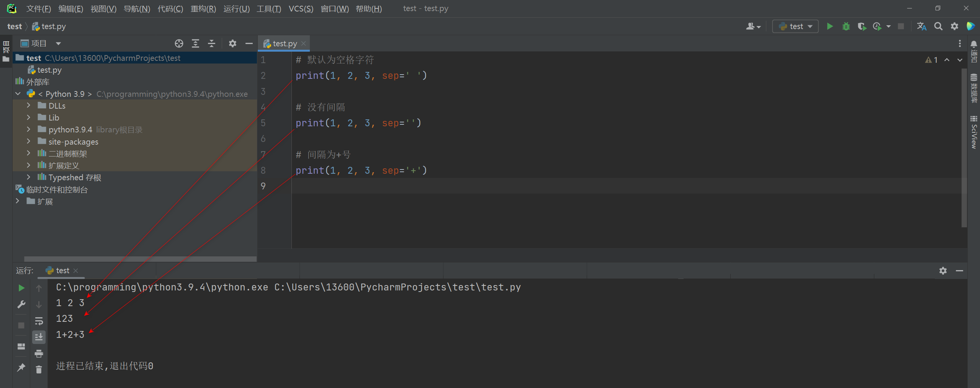The height and width of the screenshot is (388, 980).
Task: Open editor tab options three dots
Action: pos(959,44)
